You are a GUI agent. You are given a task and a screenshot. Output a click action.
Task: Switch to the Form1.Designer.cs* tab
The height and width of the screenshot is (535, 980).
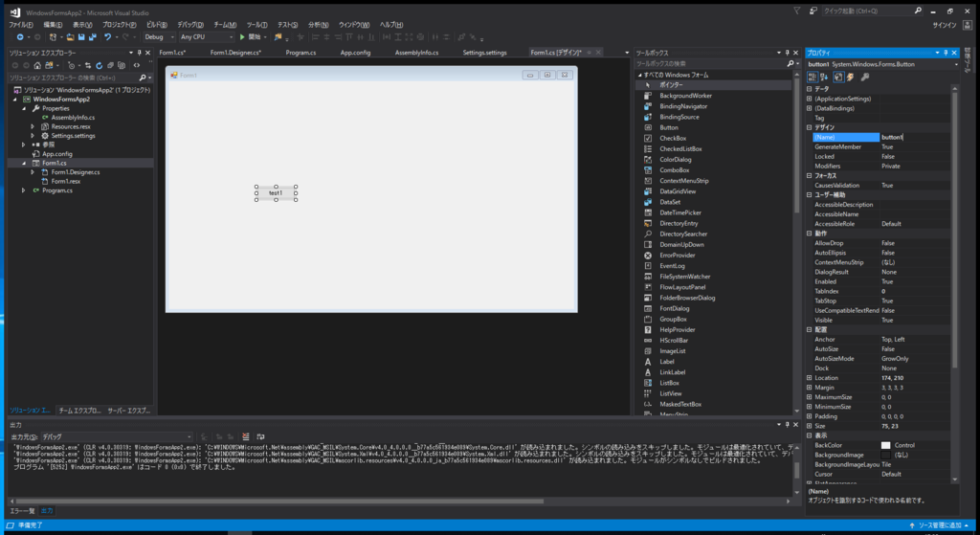[235, 53]
